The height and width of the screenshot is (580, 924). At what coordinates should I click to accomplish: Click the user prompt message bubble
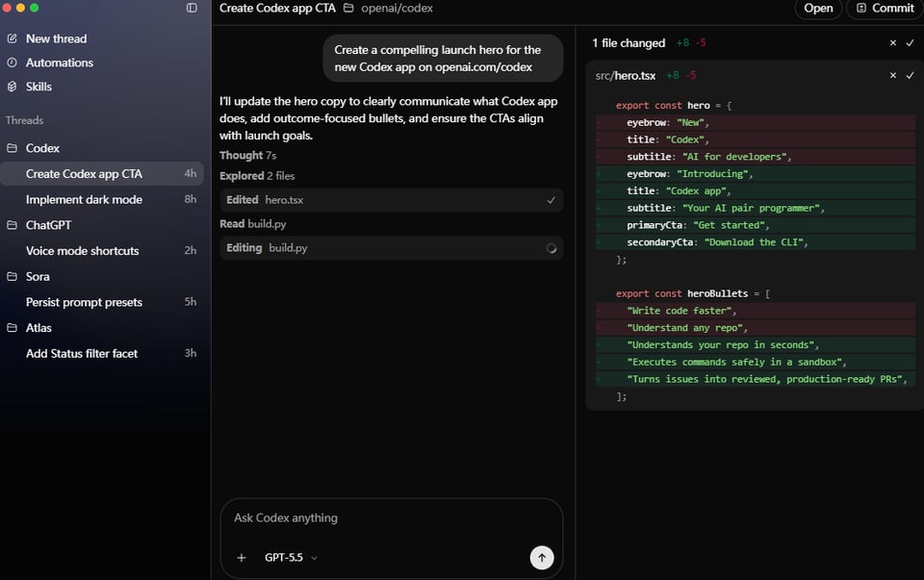coord(443,59)
